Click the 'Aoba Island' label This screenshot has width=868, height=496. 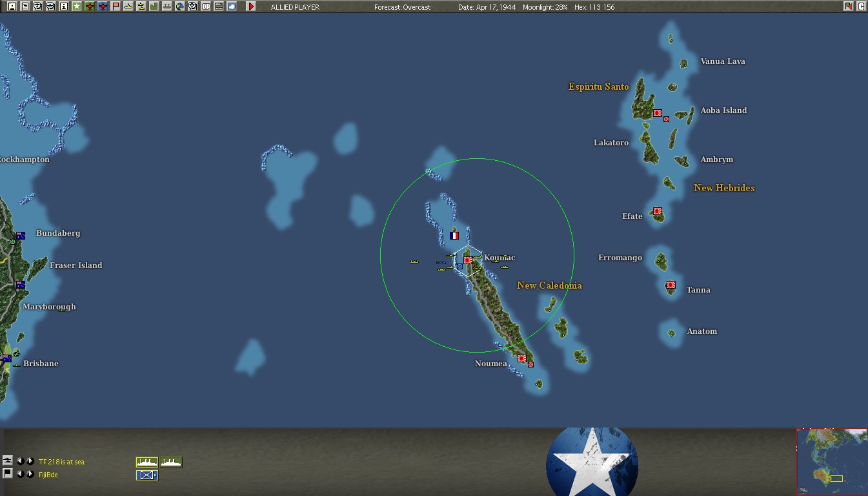coord(723,110)
